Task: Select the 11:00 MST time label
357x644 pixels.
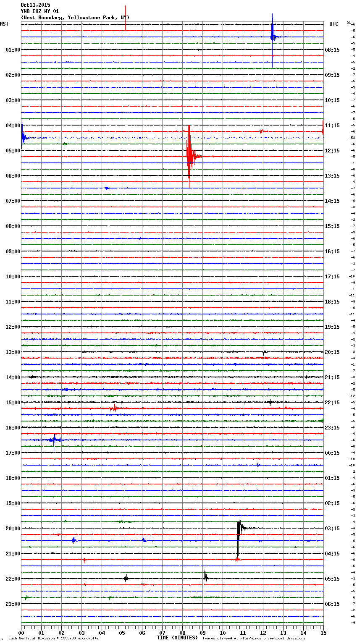Action: (x=13, y=302)
